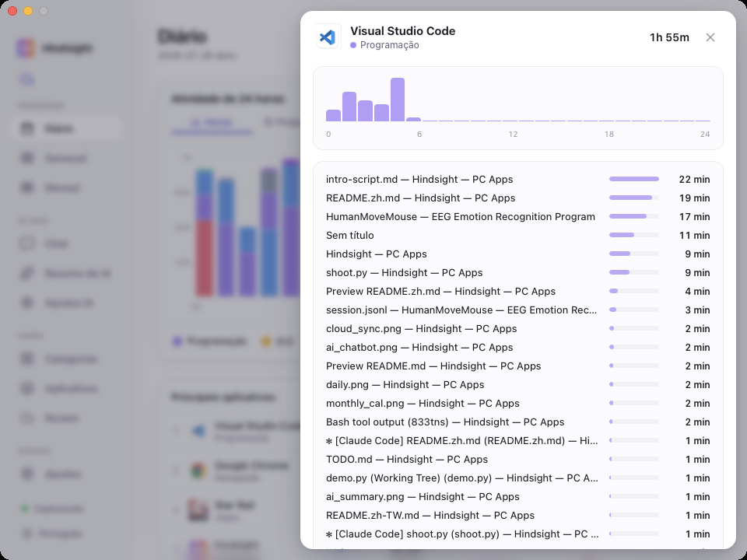This screenshot has width=747, height=560.
Task: Click progress bar of HumanMoveMouse 17 min
Action: [x=634, y=217]
